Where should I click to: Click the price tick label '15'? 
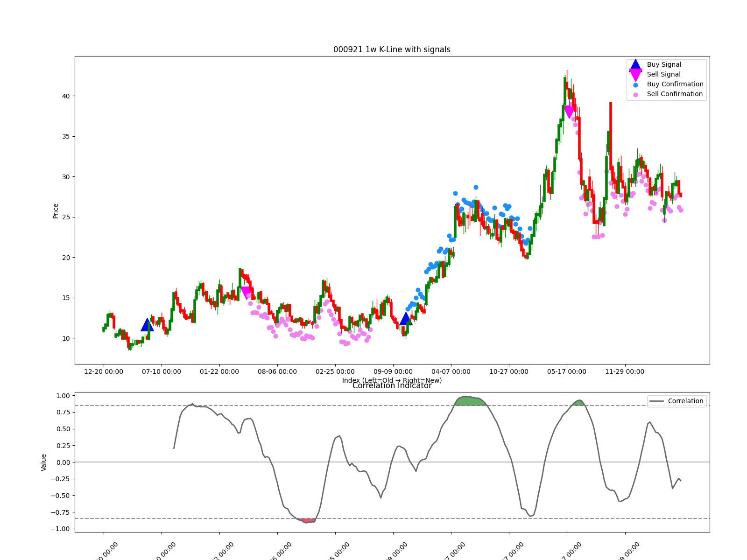[x=66, y=298]
